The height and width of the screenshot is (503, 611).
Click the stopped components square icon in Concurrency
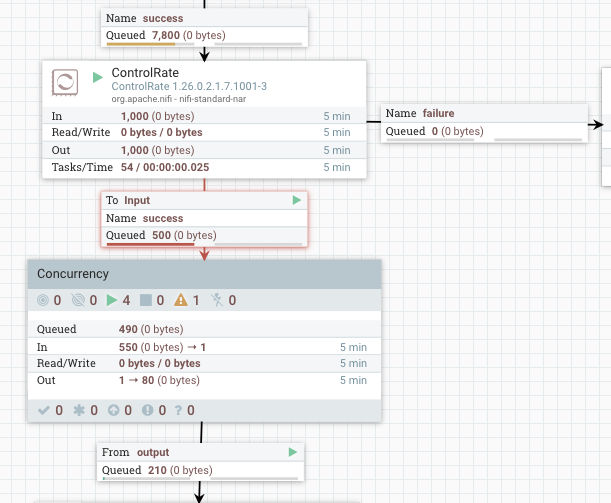pyautogui.click(x=146, y=300)
